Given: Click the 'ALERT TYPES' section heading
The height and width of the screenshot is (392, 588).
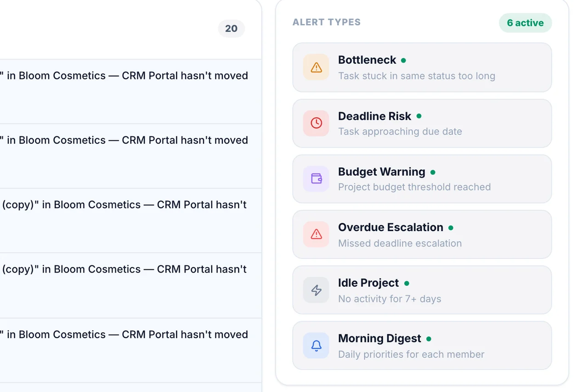Looking at the screenshot, I should (327, 22).
